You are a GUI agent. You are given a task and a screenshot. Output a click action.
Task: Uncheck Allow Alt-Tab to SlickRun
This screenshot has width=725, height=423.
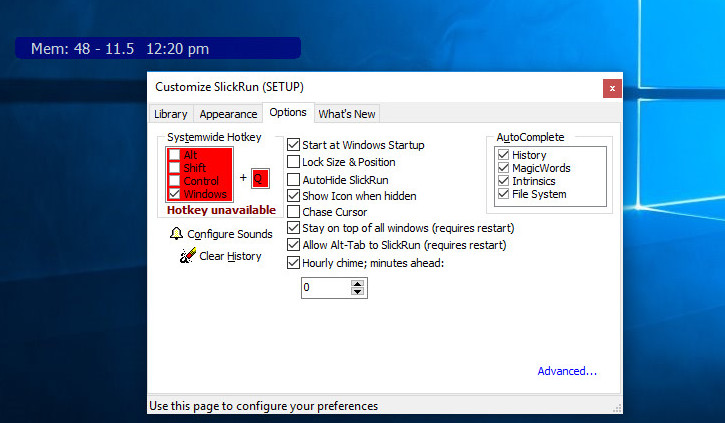[x=293, y=245]
